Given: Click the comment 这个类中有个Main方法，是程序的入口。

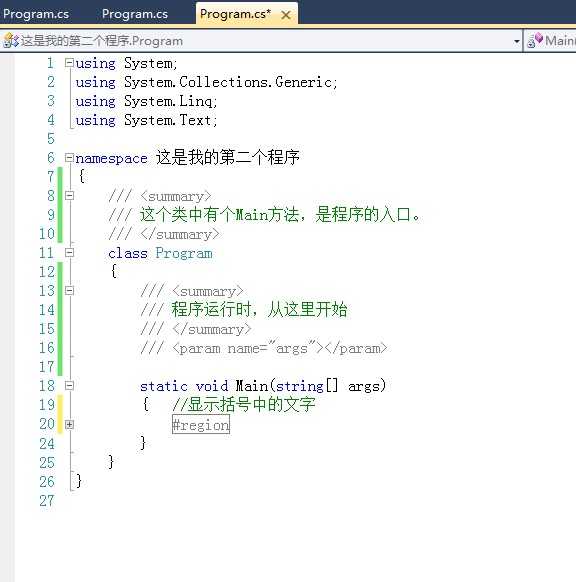Looking at the screenshot, I should [x=280, y=215].
